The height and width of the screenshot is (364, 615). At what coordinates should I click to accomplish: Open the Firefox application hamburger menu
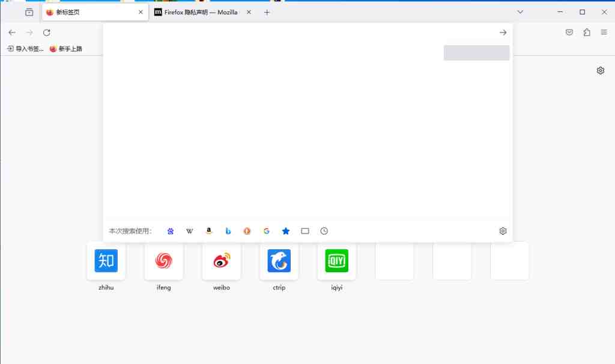click(x=604, y=32)
